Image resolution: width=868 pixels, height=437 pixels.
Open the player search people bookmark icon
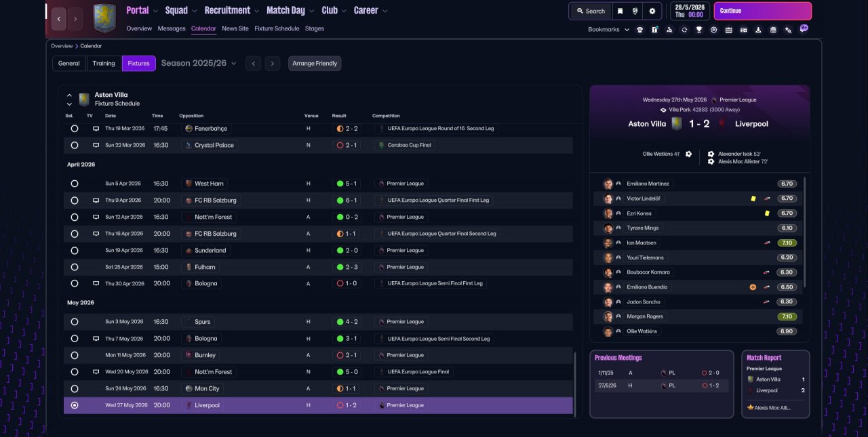pyautogui.click(x=669, y=30)
